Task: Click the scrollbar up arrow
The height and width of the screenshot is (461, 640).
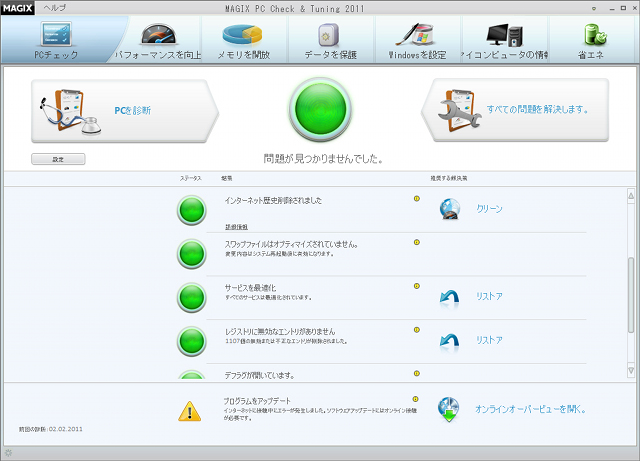Action: click(x=631, y=196)
